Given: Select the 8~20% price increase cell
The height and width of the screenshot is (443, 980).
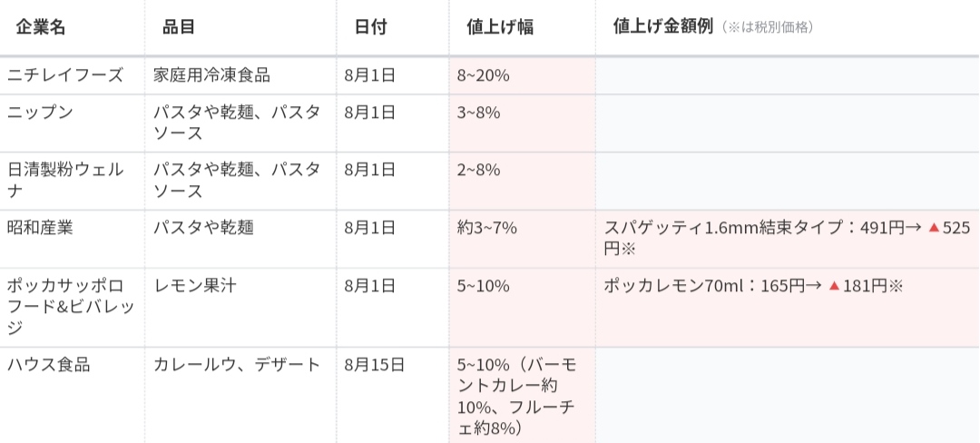Looking at the screenshot, I should pyautogui.click(x=484, y=75).
